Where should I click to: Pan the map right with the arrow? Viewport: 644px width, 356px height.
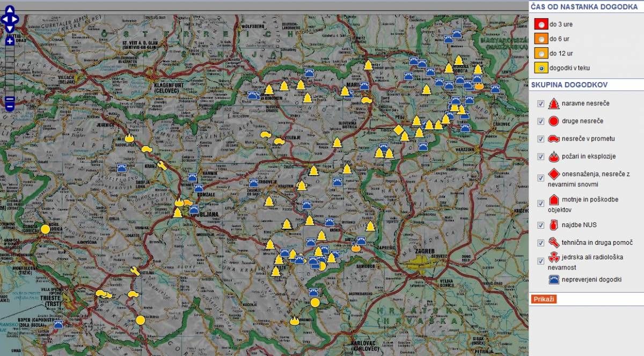point(16,19)
